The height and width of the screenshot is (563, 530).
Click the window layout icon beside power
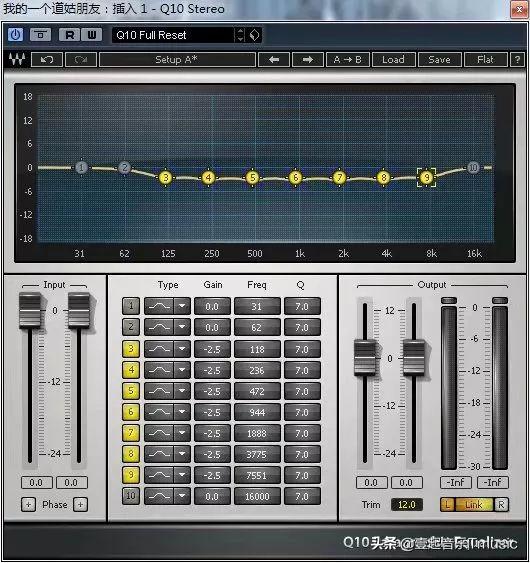[40, 35]
